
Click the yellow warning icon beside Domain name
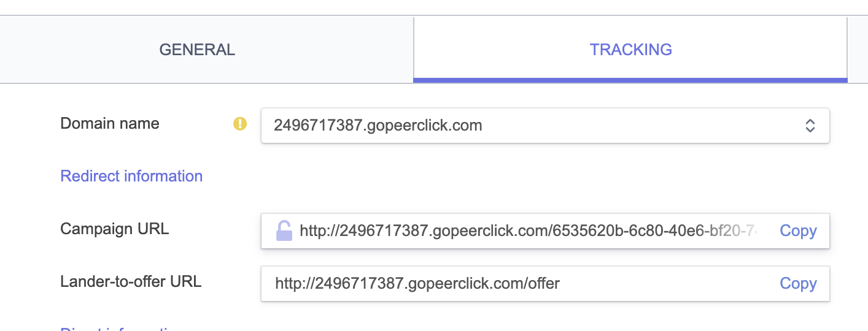tap(240, 124)
